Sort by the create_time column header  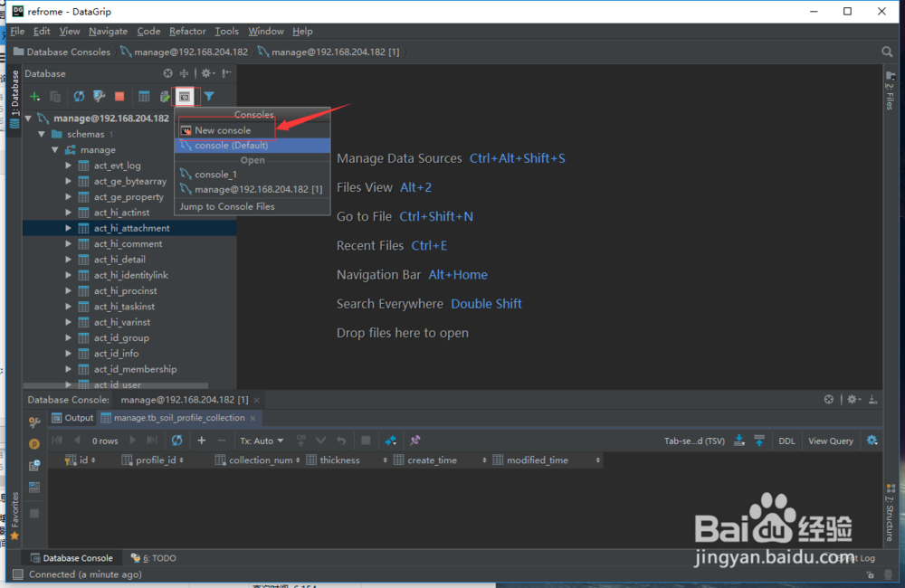439,460
